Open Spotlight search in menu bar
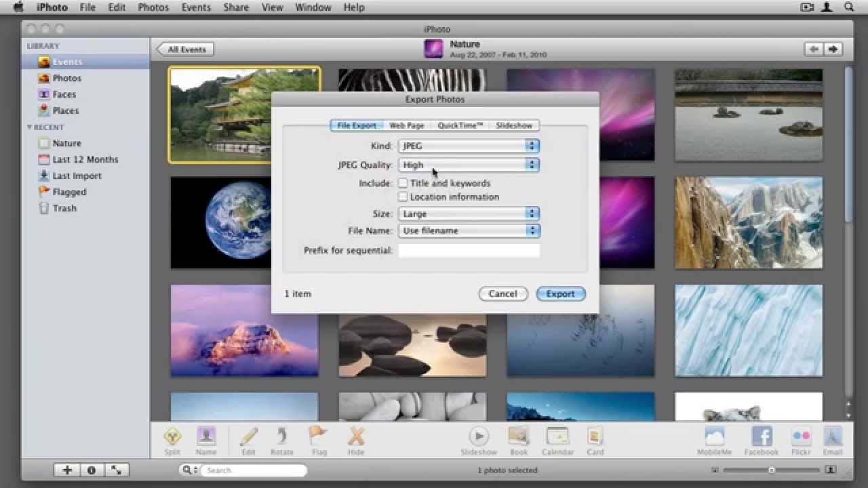868x488 pixels. [x=848, y=7]
